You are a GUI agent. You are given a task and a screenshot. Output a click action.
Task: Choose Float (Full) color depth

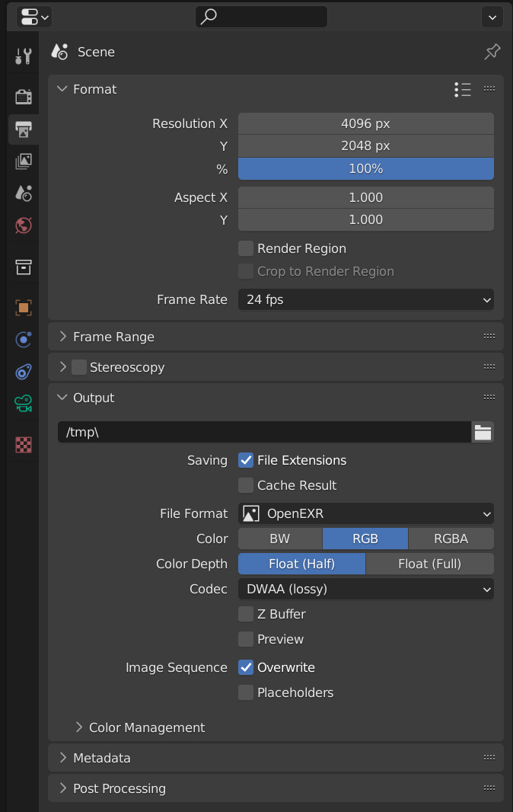coord(430,564)
